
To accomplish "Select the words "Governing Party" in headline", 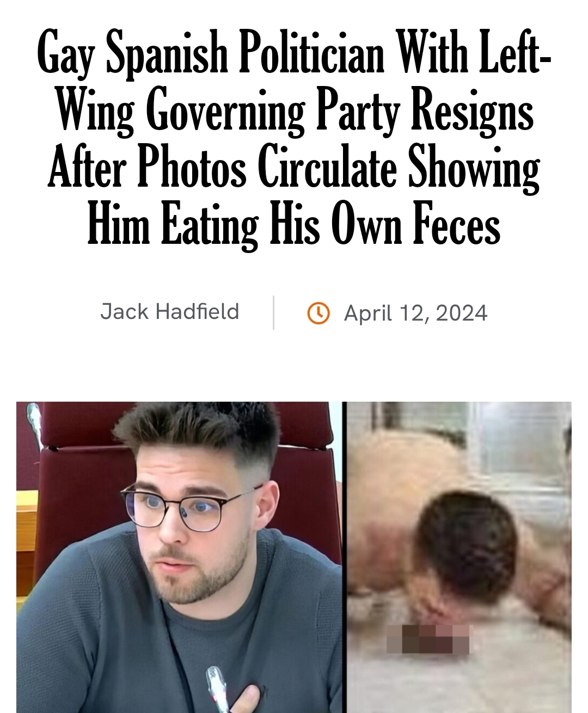I will click(273, 110).
